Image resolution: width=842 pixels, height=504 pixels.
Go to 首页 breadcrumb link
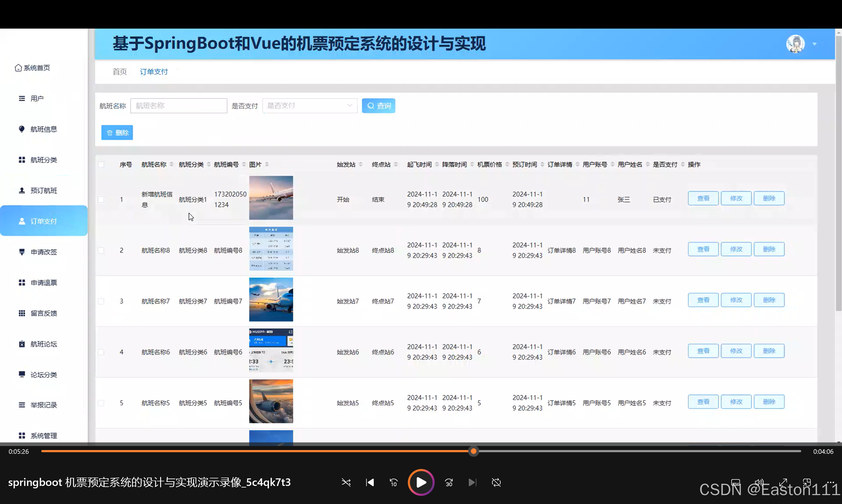[120, 72]
